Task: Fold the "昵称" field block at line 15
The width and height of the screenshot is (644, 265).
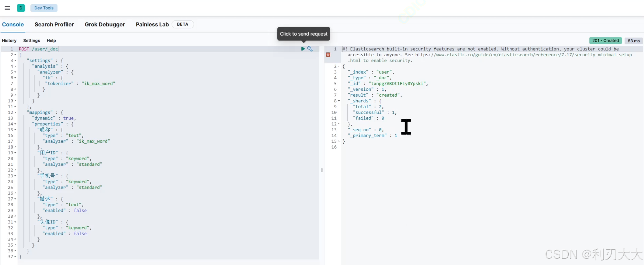Action: point(15,130)
